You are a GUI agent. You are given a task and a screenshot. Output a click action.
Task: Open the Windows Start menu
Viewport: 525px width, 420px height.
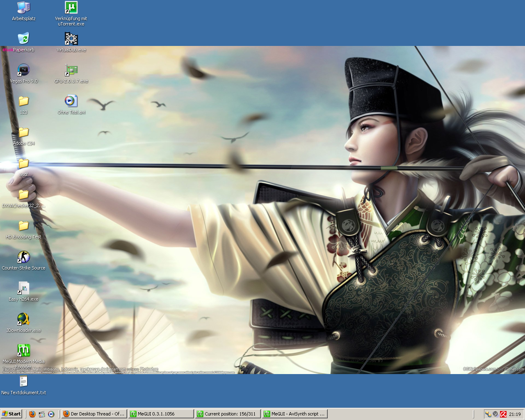[x=11, y=414]
